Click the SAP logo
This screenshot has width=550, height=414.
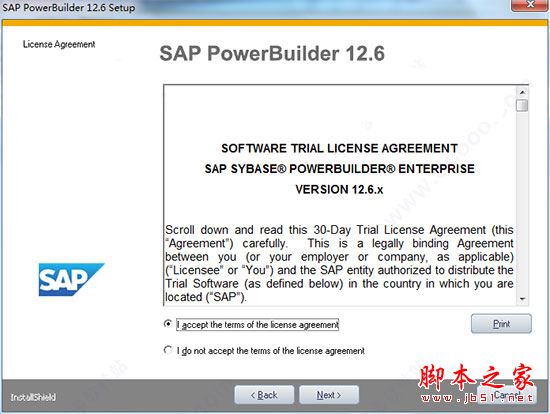pyautogui.click(x=71, y=279)
